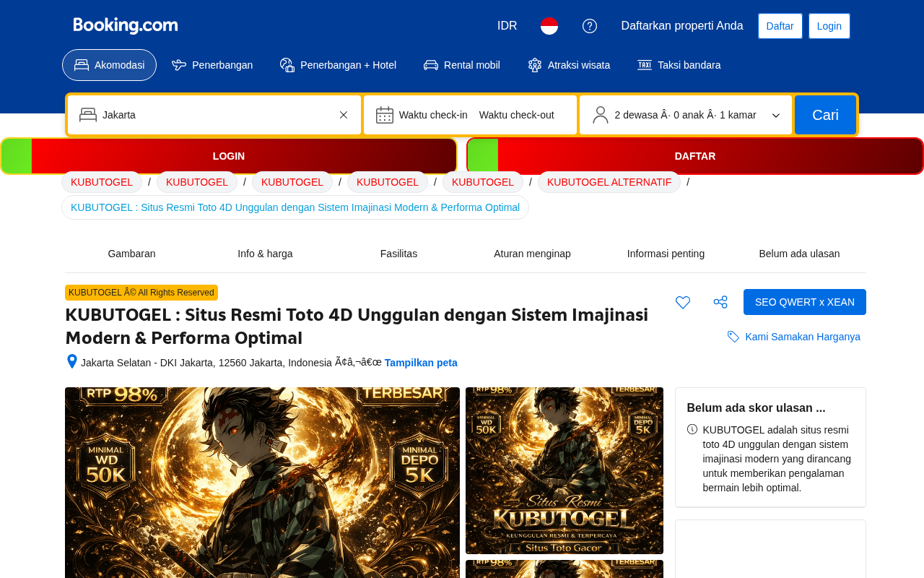
Task: Click the blue map pin icon
Action: pyautogui.click(x=72, y=361)
